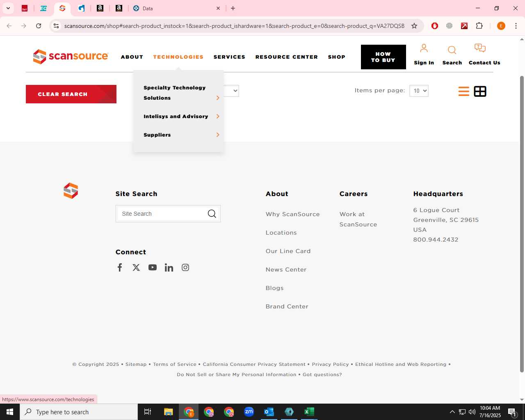This screenshot has height=420, width=525.
Task: Open Task View on taskbar
Action: 148,412
